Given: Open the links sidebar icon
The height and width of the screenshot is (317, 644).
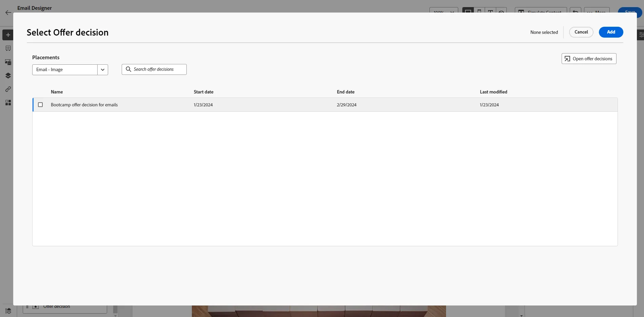Looking at the screenshot, I should click(x=8, y=89).
